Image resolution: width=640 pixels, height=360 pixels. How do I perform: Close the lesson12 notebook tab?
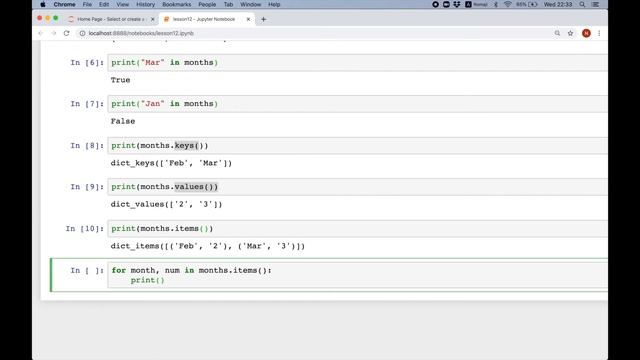tap(248, 19)
